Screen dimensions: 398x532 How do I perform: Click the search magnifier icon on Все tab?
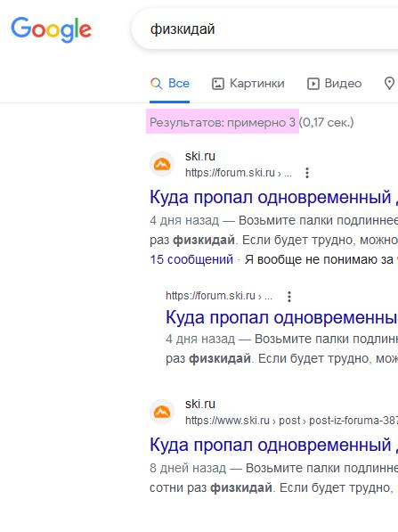pos(157,84)
